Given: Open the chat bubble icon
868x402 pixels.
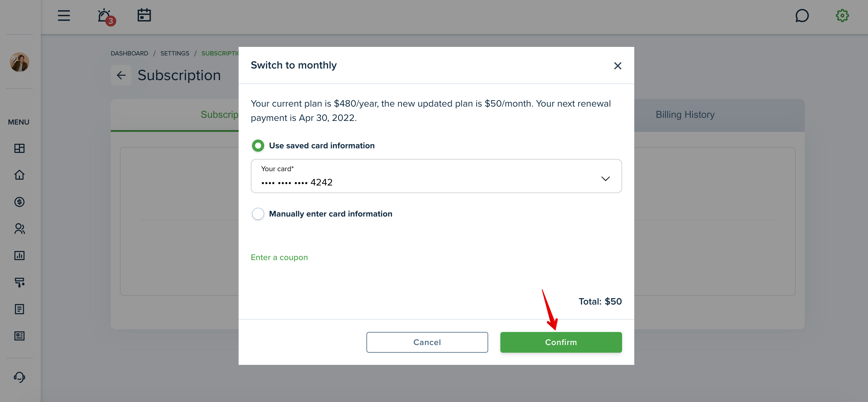Looking at the screenshot, I should pos(802,16).
